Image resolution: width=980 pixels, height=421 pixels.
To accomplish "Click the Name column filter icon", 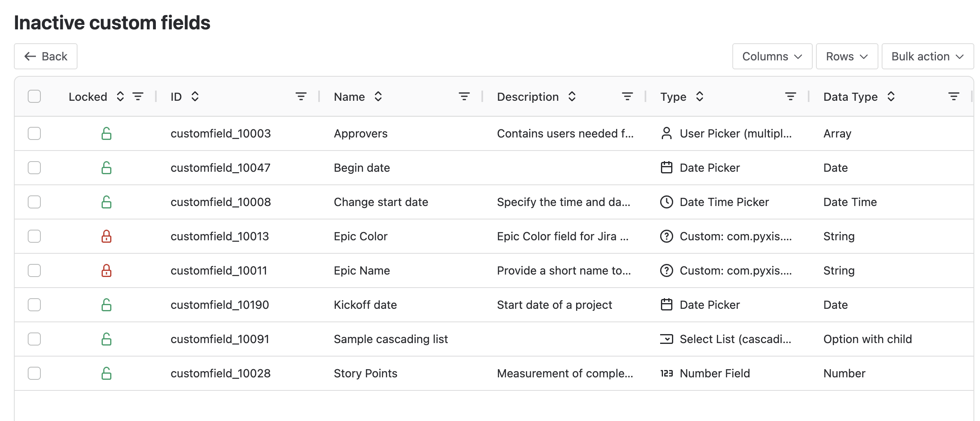I will pyautogui.click(x=464, y=97).
